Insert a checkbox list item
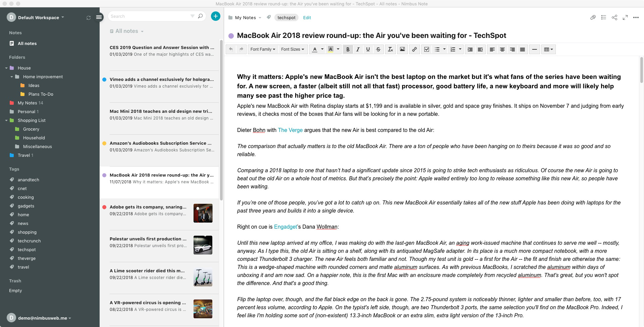The image size is (644, 327). (x=426, y=49)
